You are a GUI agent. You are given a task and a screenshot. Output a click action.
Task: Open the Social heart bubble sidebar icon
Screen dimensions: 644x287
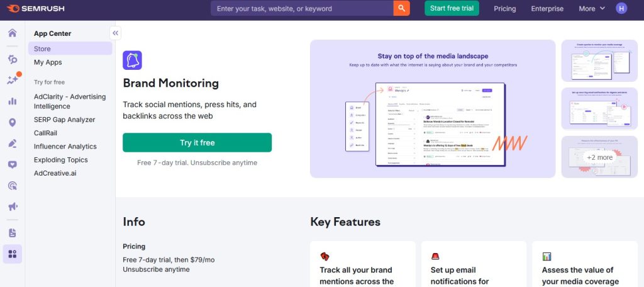13,165
